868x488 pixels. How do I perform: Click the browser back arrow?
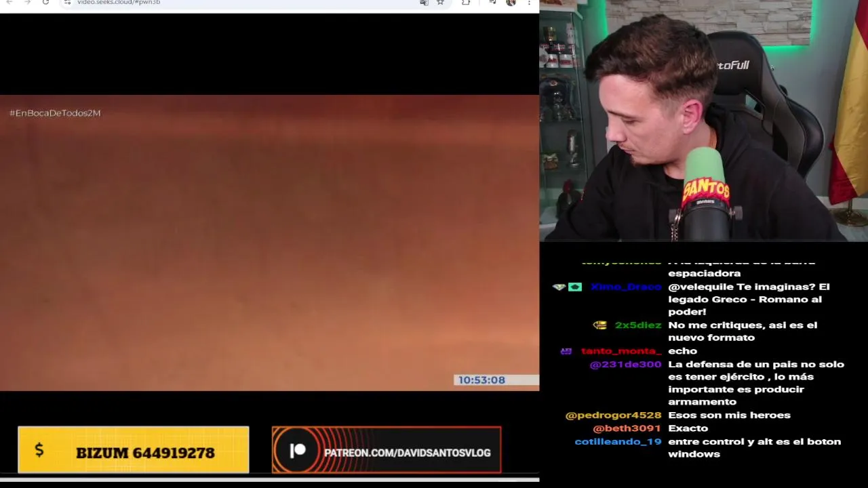(x=9, y=3)
